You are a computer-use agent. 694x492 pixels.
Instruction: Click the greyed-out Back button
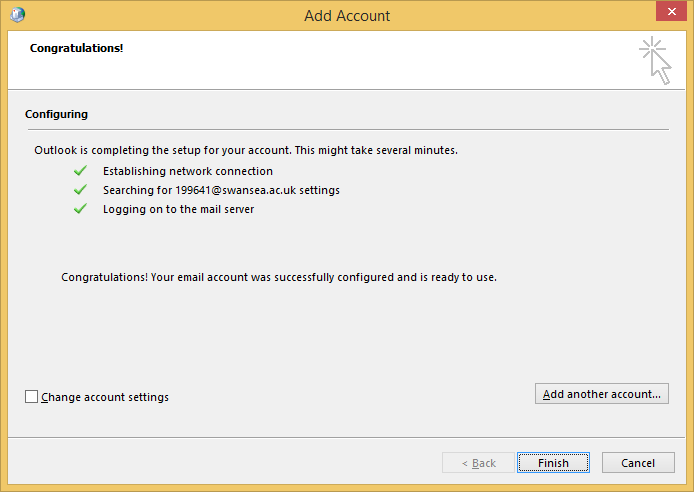tap(478, 463)
